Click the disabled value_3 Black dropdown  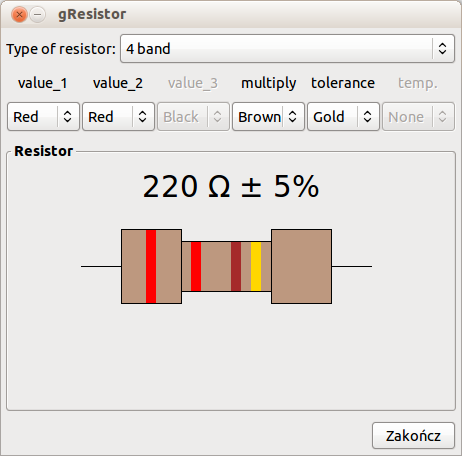coord(193,117)
